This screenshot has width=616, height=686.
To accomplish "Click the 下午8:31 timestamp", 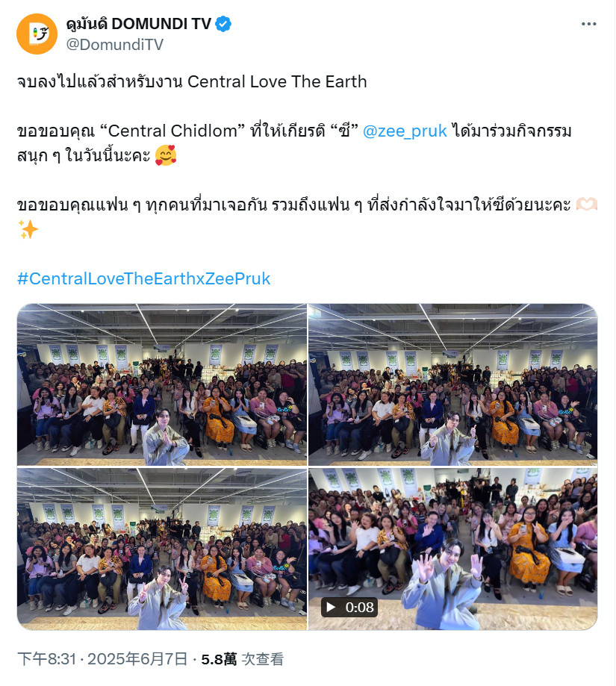I will 47,659.
